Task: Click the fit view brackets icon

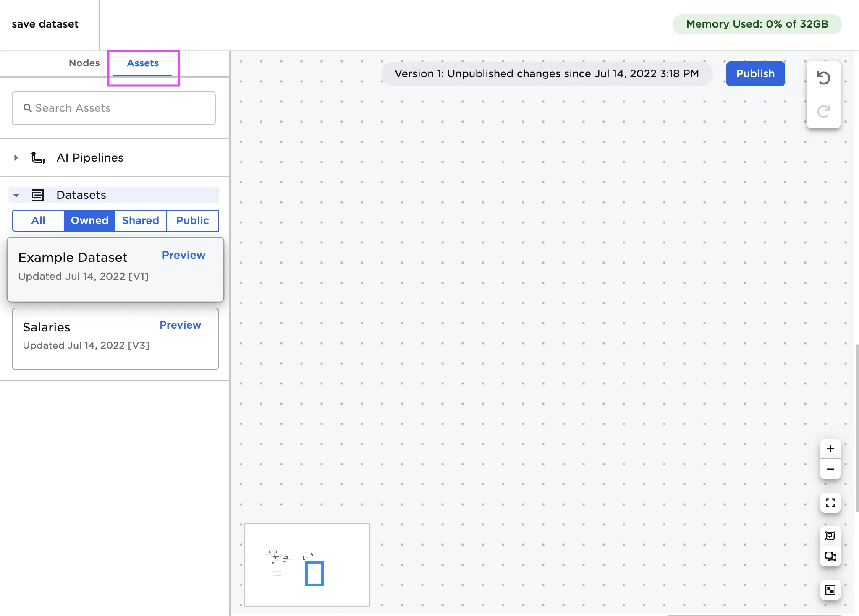Action: click(830, 503)
